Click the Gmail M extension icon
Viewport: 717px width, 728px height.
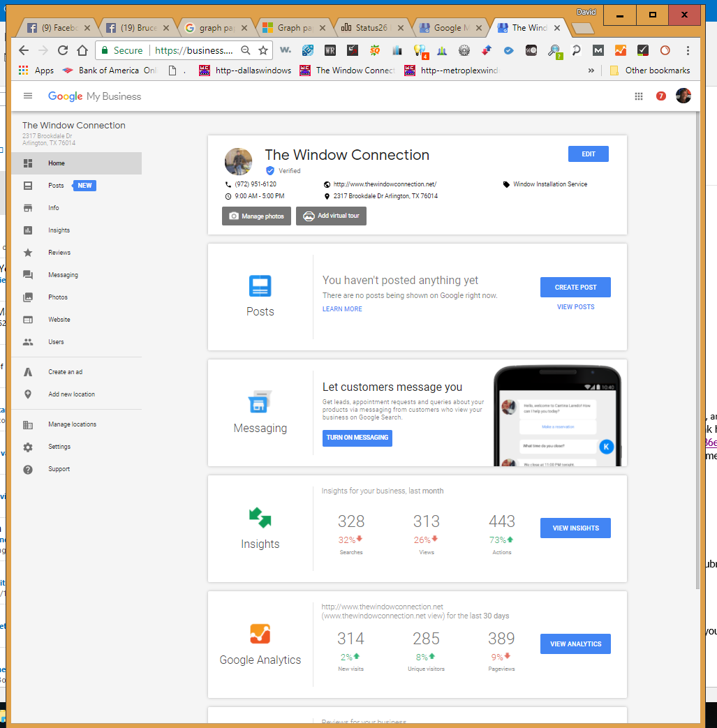click(598, 50)
